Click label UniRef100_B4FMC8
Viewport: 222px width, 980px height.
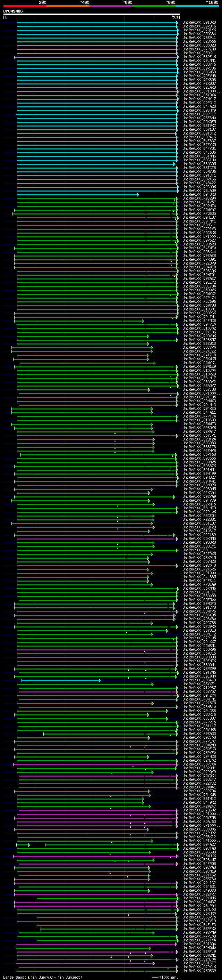pyautogui.click(x=199, y=321)
